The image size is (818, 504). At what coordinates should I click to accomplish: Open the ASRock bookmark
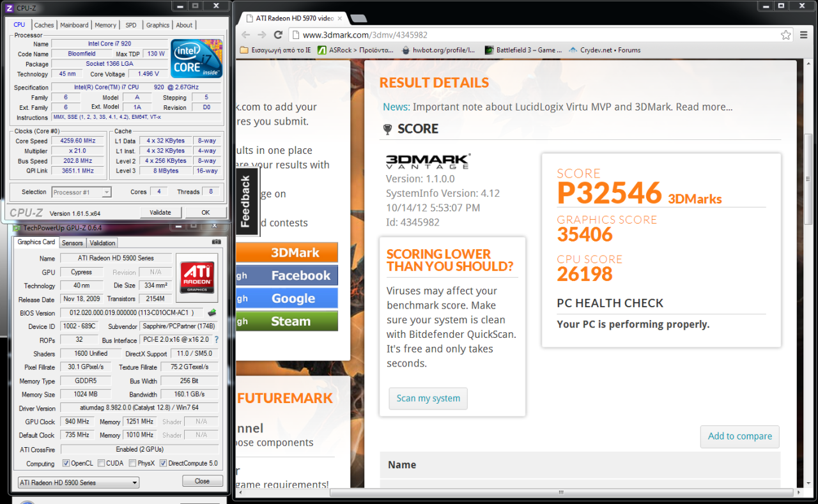355,50
